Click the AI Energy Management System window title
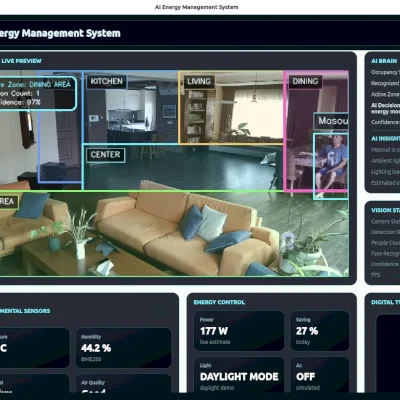The height and width of the screenshot is (400, 400). [197, 7]
